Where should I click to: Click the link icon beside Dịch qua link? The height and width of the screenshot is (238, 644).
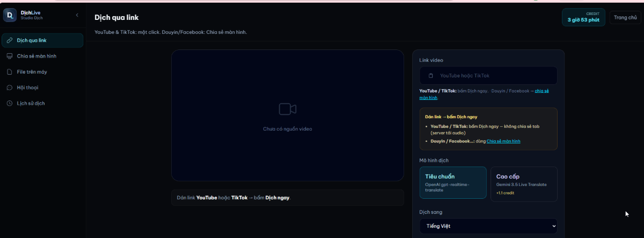tap(10, 40)
